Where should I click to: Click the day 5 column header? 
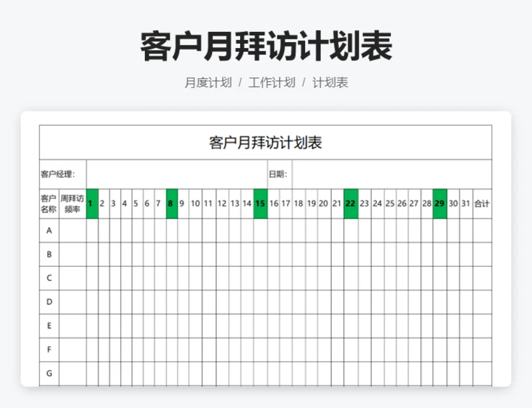coord(138,204)
